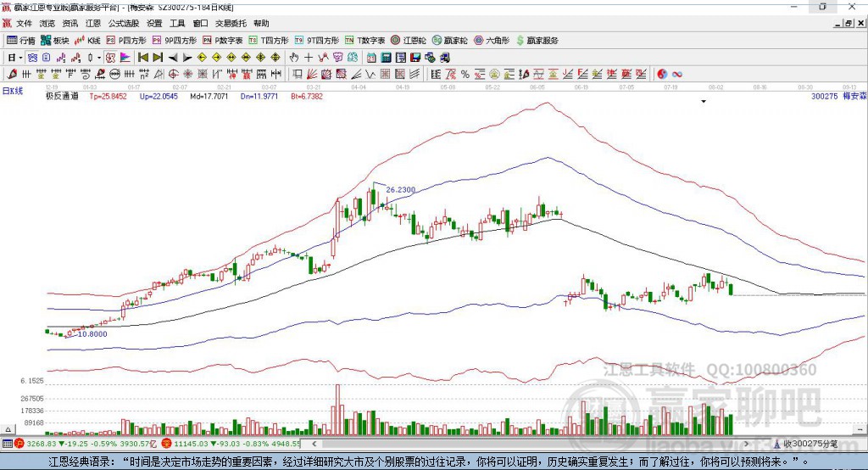Open the 六角形 hexagon tool

click(x=492, y=41)
